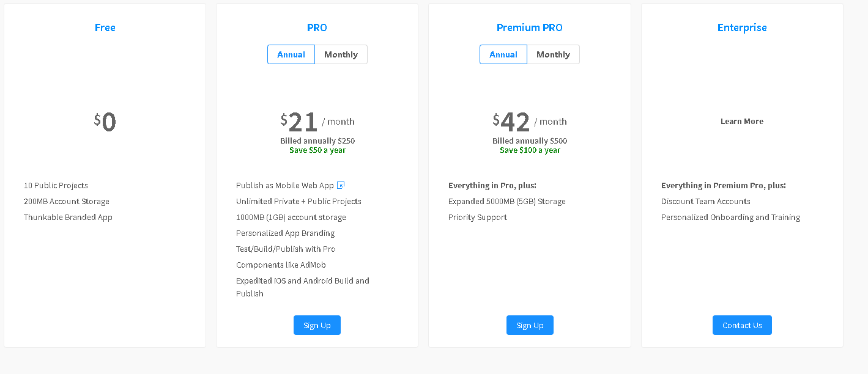The image size is (868, 374).
Task: Open the Mobile Web App external link icon
Action: (x=341, y=185)
